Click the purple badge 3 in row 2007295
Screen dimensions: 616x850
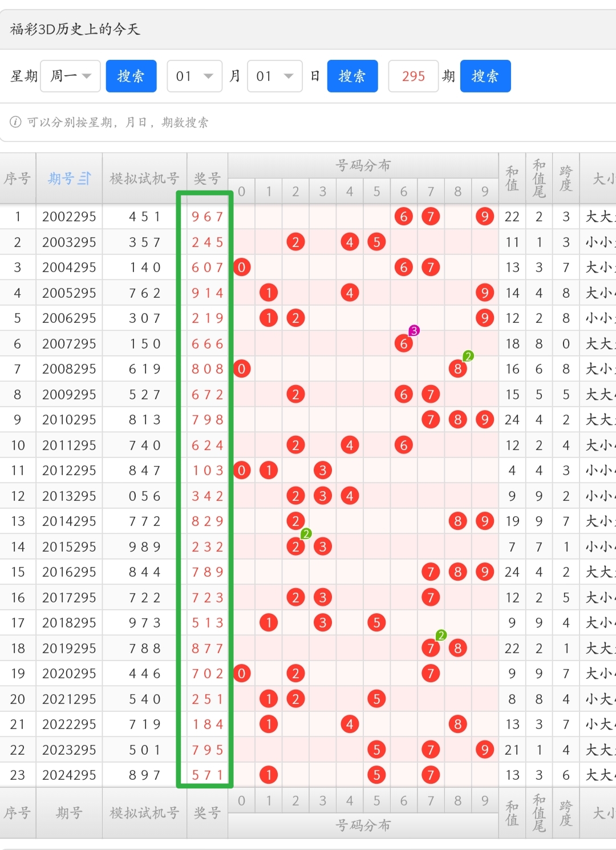[x=414, y=330]
